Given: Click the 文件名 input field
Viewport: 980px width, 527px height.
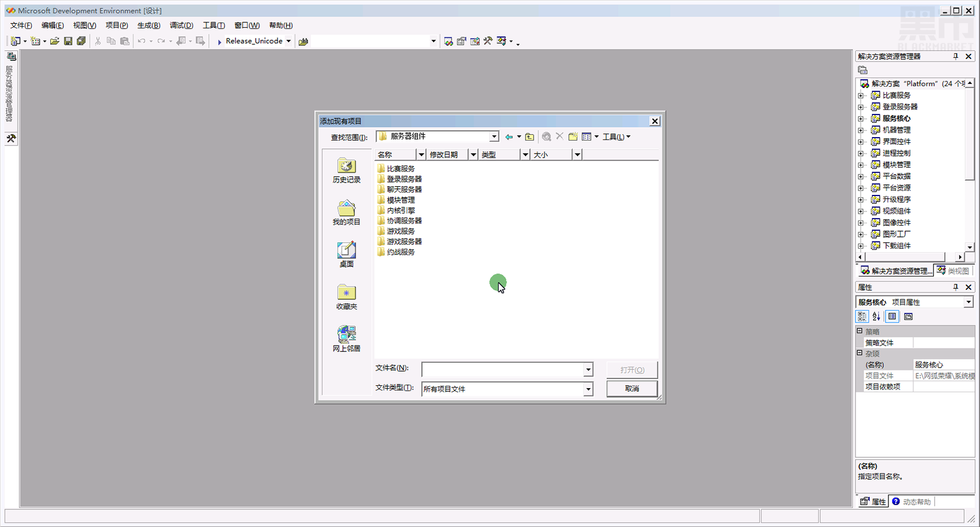Looking at the screenshot, I should tap(502, 369).
